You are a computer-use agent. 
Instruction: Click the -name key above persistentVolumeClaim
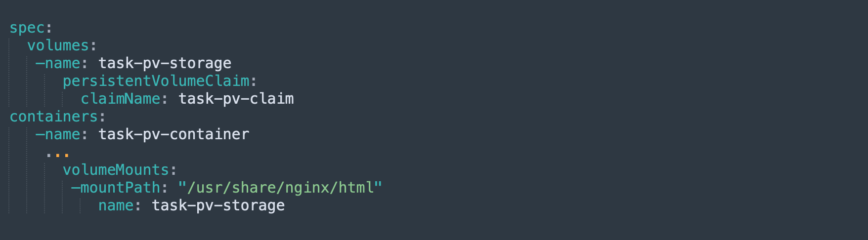(x=58, y=63)
